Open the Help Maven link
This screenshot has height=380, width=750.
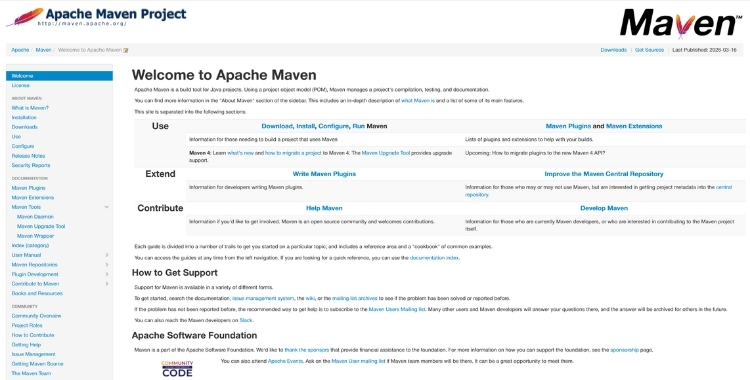point(324,208)
